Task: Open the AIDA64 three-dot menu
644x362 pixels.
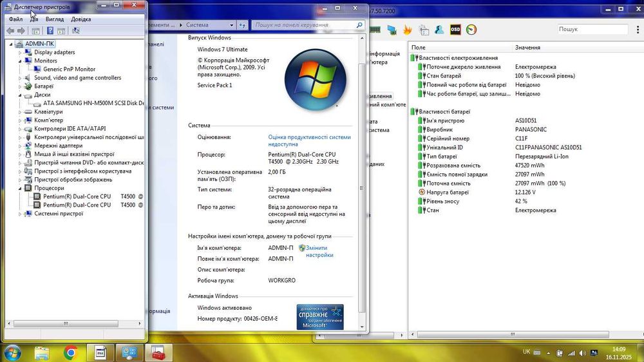Action: pyautogui.click(x=638, y=30)
